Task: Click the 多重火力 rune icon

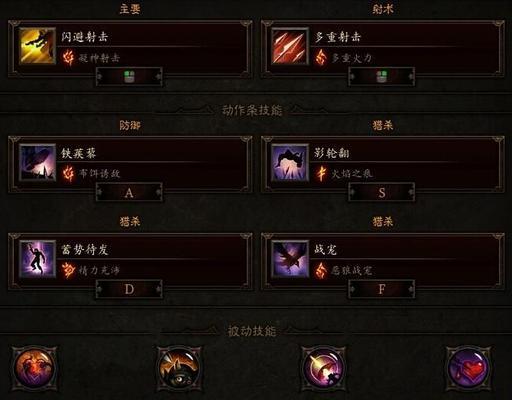Action: coord(321,57)
